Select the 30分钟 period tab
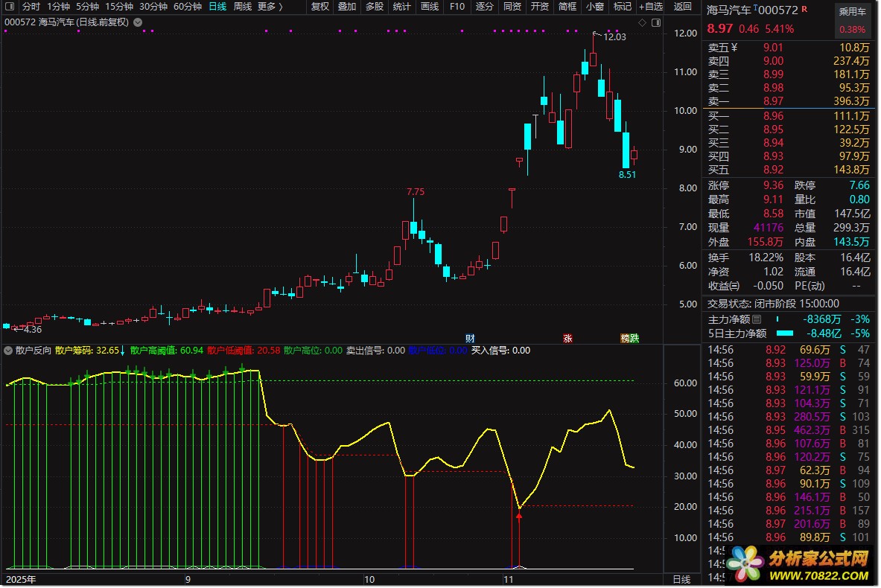 [x=153, y=7]
